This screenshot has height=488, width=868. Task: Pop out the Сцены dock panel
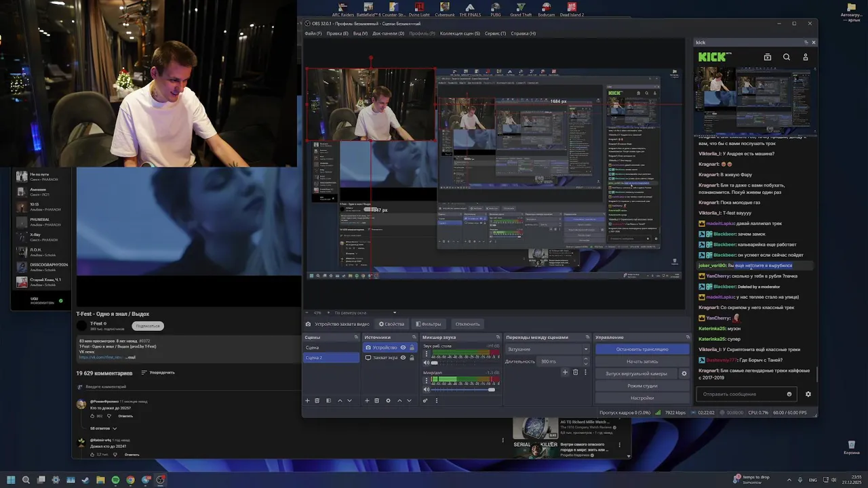[356, 337]
